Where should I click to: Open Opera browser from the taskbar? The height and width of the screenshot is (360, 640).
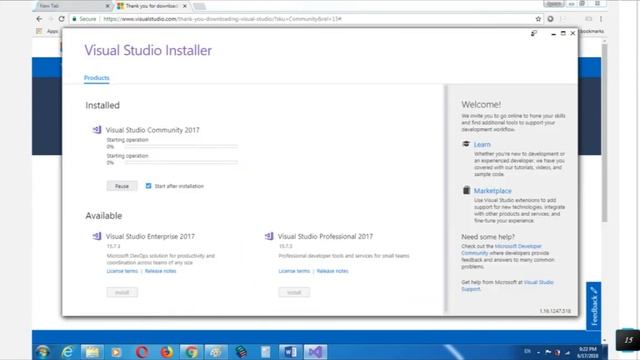pos(142,351)
